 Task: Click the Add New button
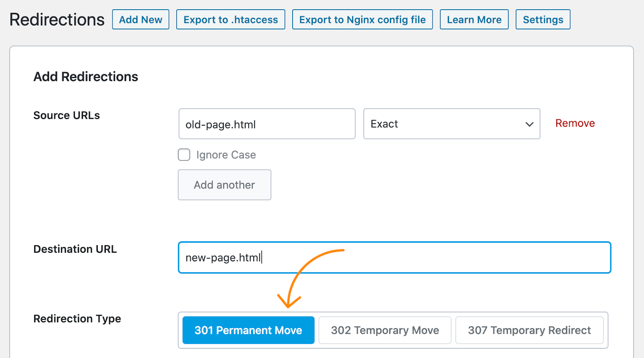[140, 20]
